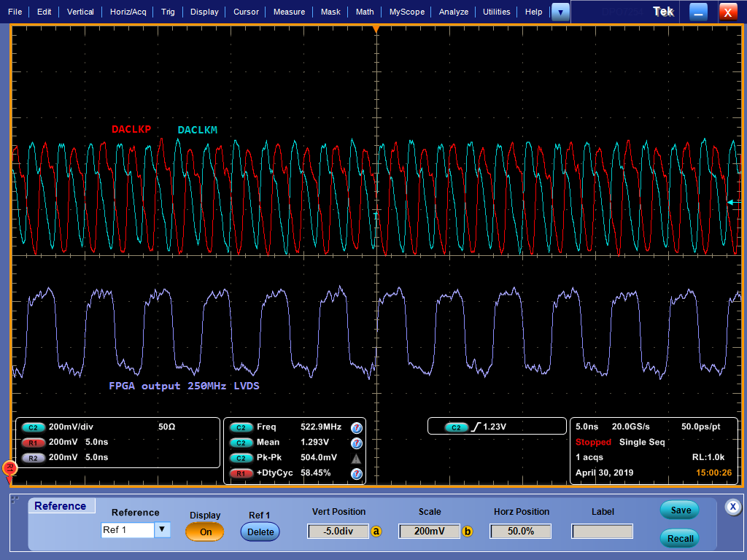The height and width of the screenshot is (560, 747).
Task: Click the C2 badge next to 200mV/div
Action: coord(33,427)
